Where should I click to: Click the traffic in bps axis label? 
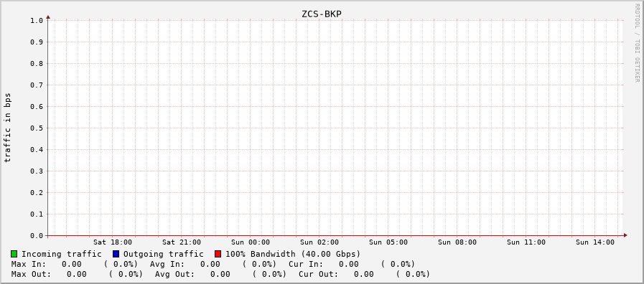point(8,128)
